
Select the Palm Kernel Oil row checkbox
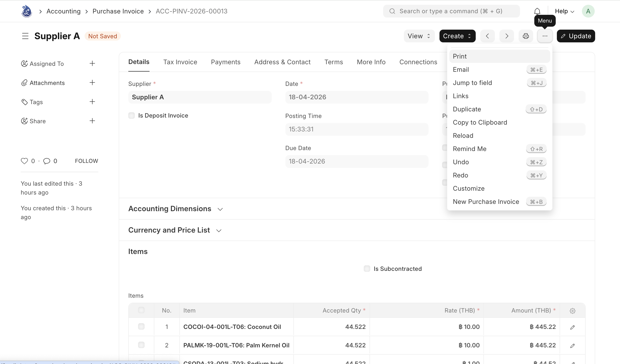(141, 345)
